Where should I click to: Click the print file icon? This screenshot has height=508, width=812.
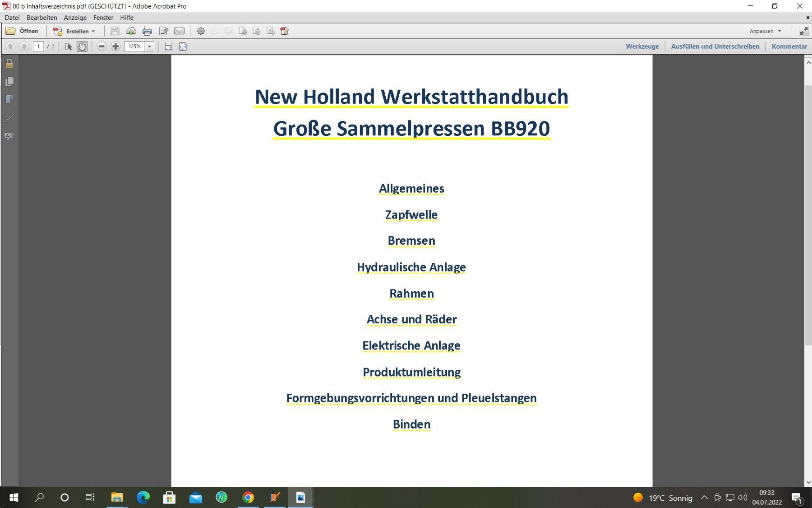pyautogui.click(x=147, y=31)
